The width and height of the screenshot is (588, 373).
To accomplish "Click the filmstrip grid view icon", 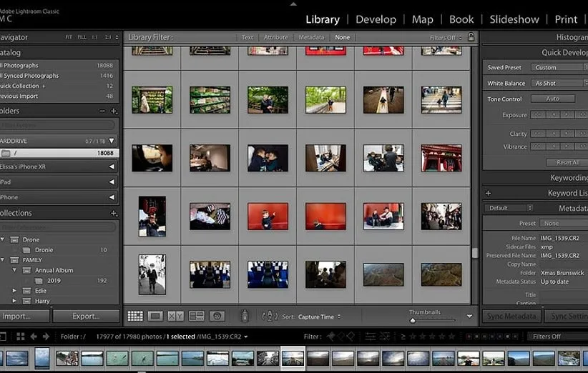I will point(21,337).
